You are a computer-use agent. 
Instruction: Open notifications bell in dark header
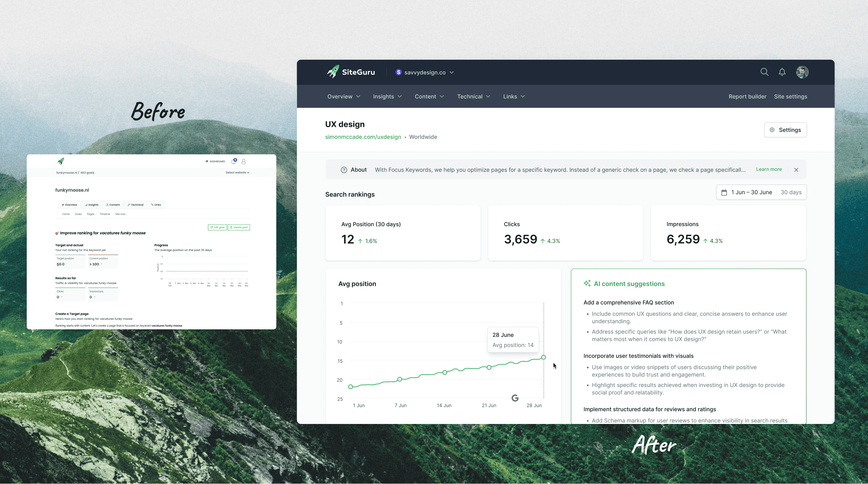(x=782, y=72)
